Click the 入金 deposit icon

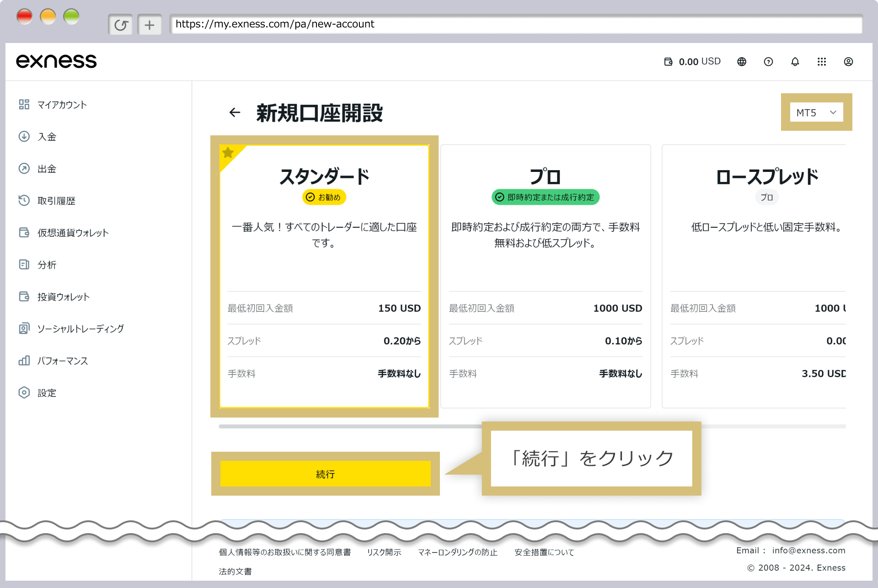(24, 136)
